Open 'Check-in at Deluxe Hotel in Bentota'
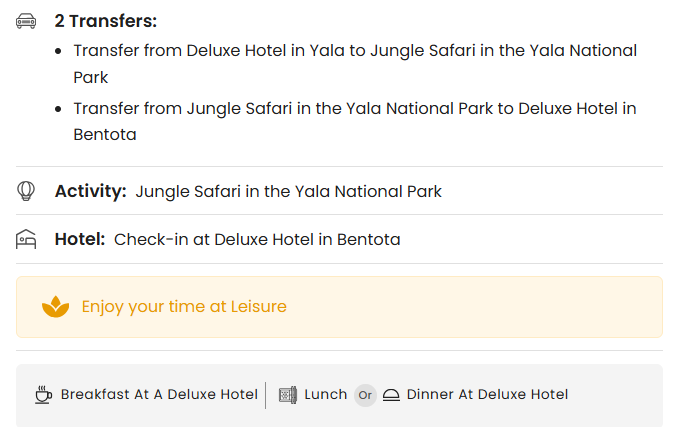The height and width of the screenshot is (427, 683). point(257,240)
